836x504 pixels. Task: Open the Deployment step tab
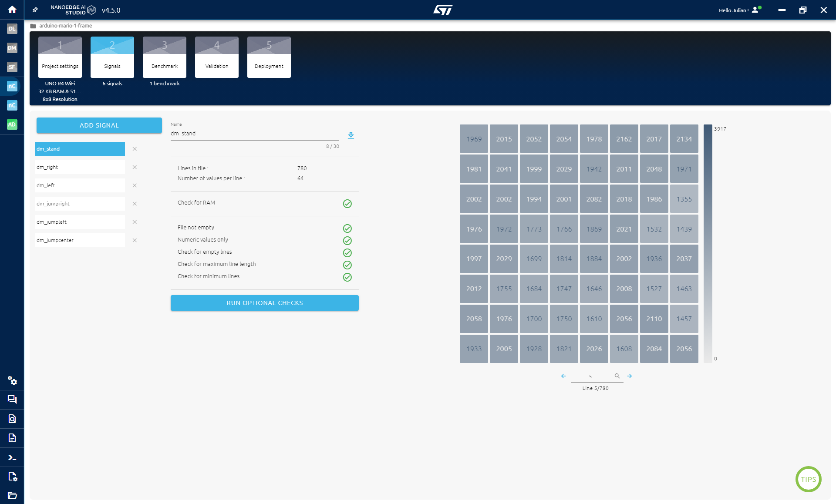(x=269, y=57)
